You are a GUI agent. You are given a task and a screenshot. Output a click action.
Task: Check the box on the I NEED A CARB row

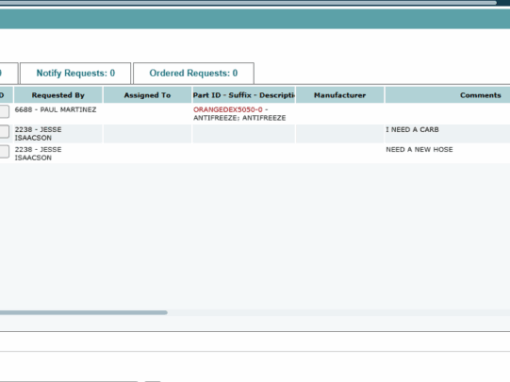click(x=4, y=131)
